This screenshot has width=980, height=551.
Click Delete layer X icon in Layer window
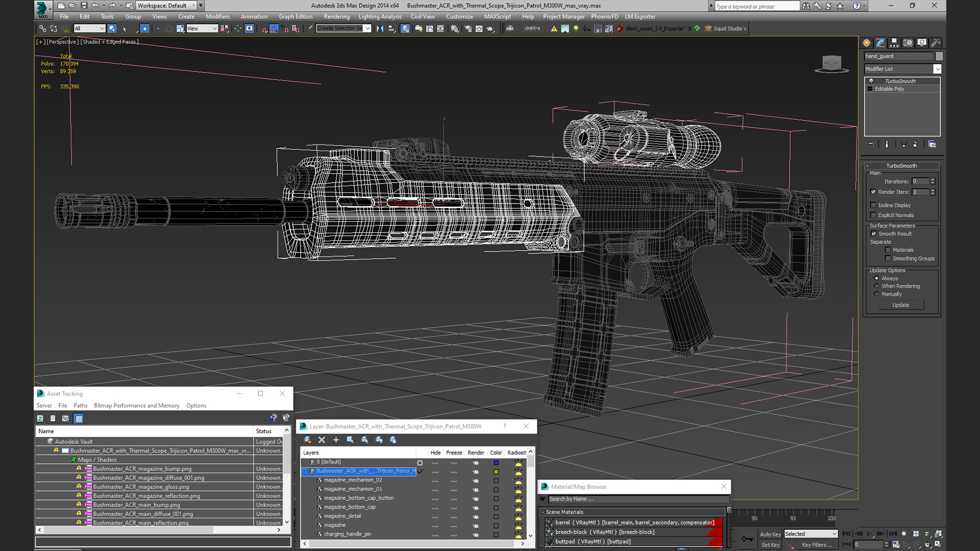pos(322,440)
